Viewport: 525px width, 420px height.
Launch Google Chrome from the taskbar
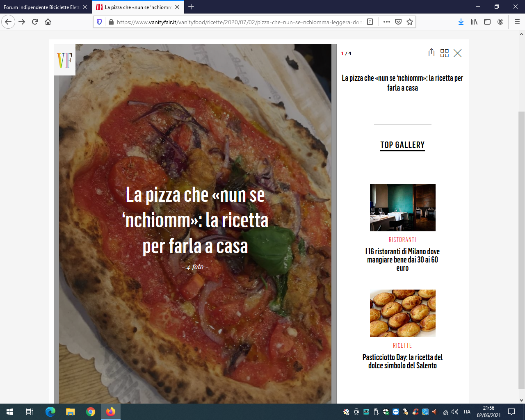pos(91,412)
